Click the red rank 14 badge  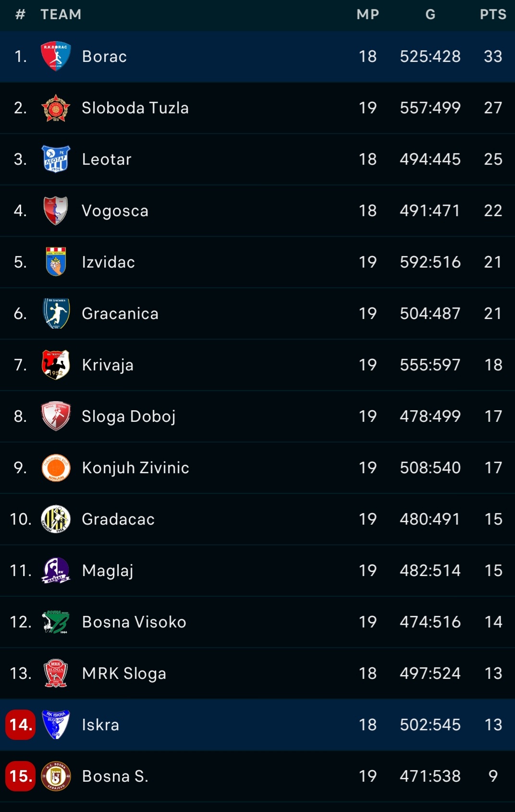(20, 725)
